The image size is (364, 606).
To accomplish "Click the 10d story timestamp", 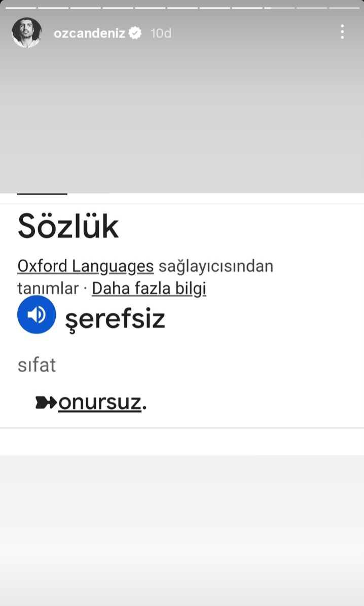I will [161, 33].
